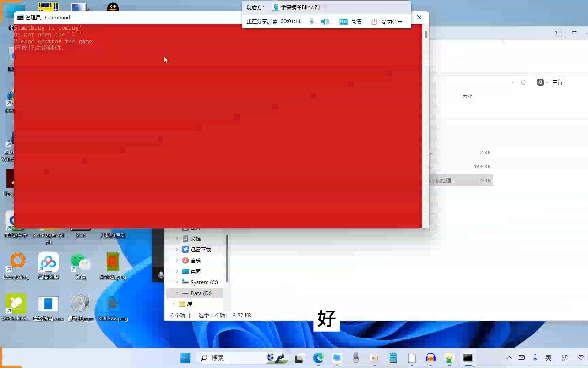Click the Windows Start button
The image size is (588, 368).
click(x=185, y=358)
